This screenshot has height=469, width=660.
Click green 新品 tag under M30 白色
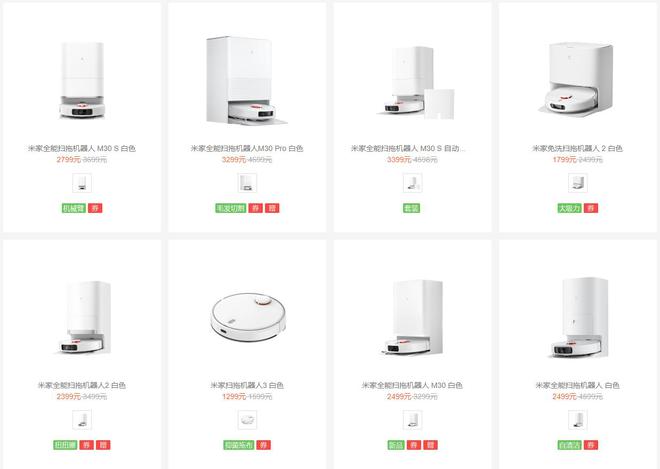click(x=396, y=445)
